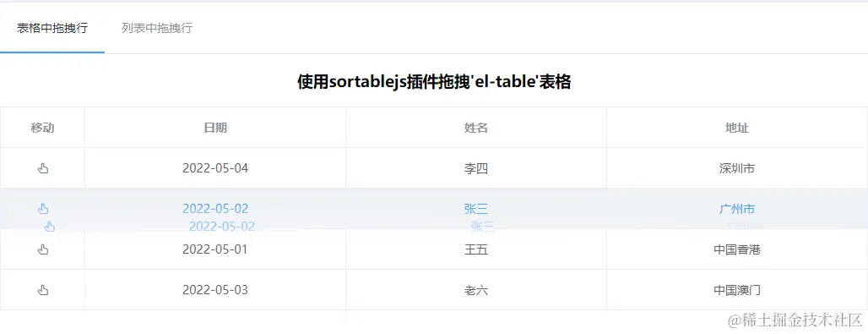
Task: Switch to the 列表中拖拽行 tab
Action: [x=157, y=28]
